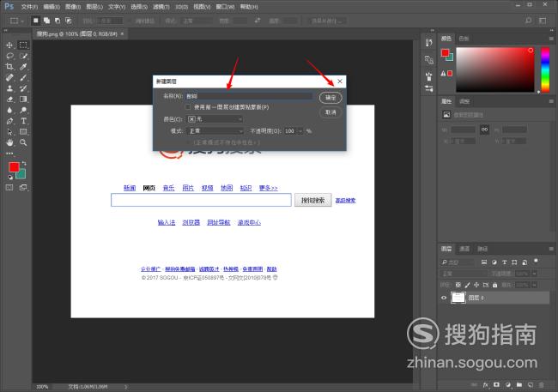Open the 文件 menu
Viewport: 558px width, 392px height.
point(29,7)
